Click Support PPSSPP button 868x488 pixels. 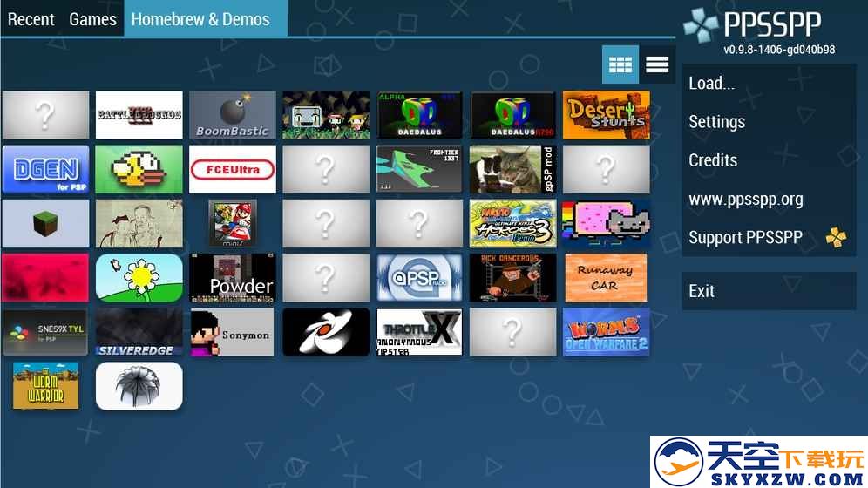point(769,238)
